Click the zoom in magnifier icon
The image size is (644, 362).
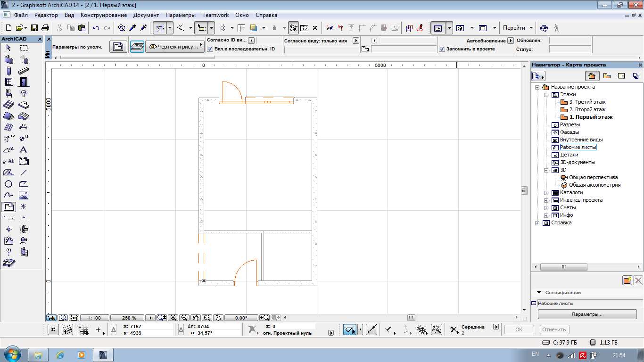(x=173, y=318)
